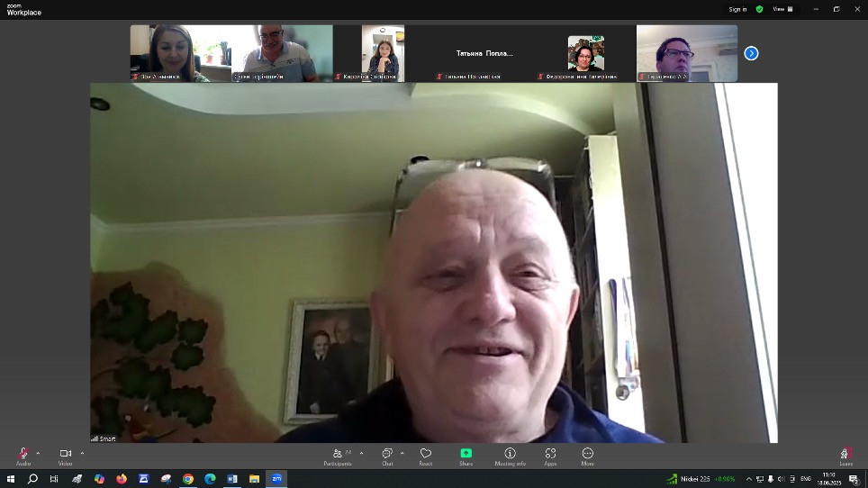Expand the arrow next to Participants

coord(361,453)
